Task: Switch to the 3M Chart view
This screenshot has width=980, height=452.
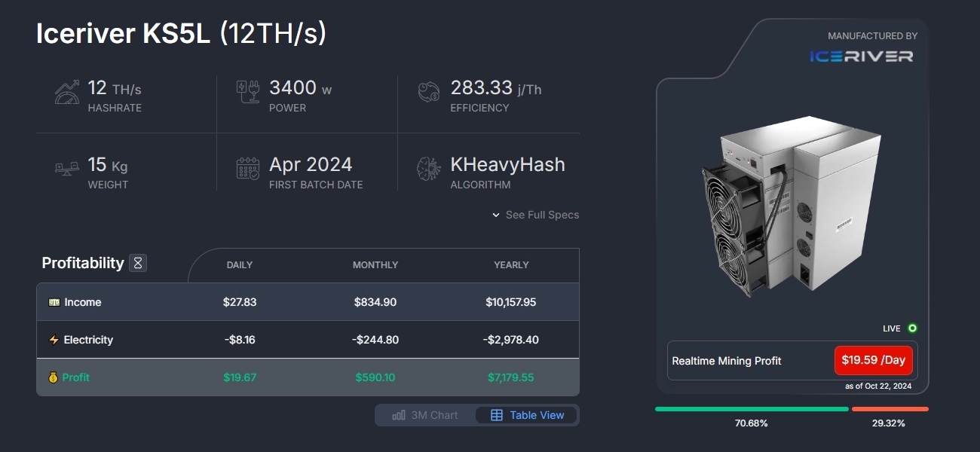Action: point(425,415)
